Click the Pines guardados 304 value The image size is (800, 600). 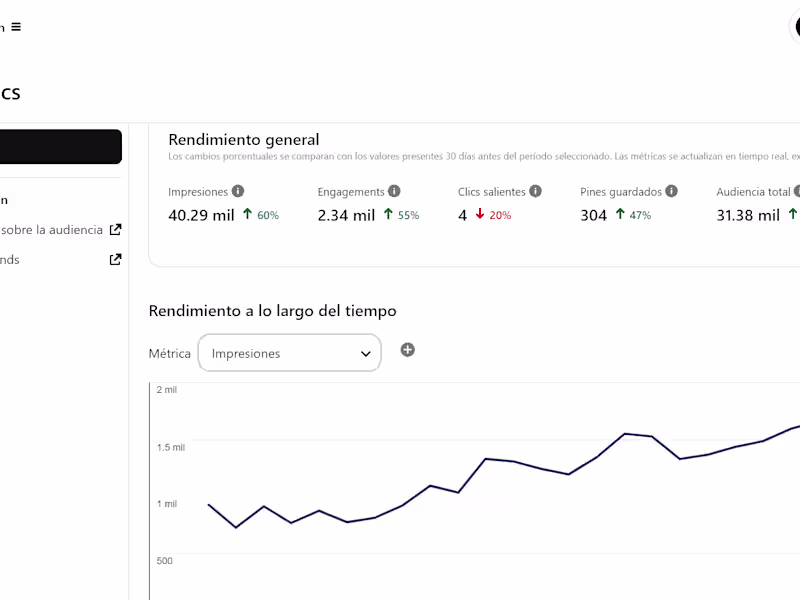pyautogui.click(x=593, y=215)
